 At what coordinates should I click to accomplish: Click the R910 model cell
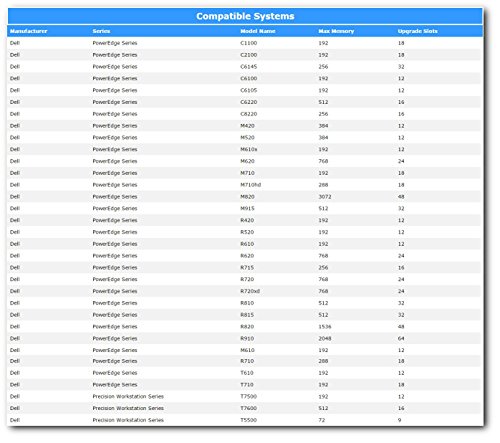247,338
